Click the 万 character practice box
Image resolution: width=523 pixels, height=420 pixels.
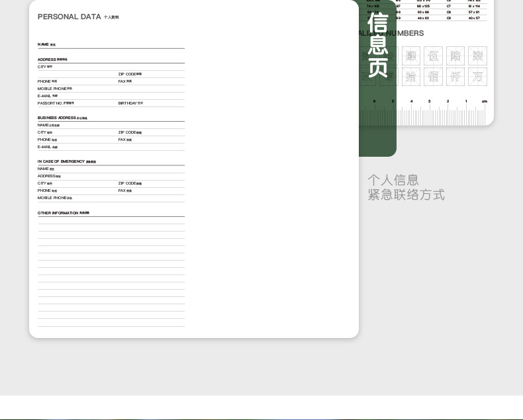[x=477, y=77]
